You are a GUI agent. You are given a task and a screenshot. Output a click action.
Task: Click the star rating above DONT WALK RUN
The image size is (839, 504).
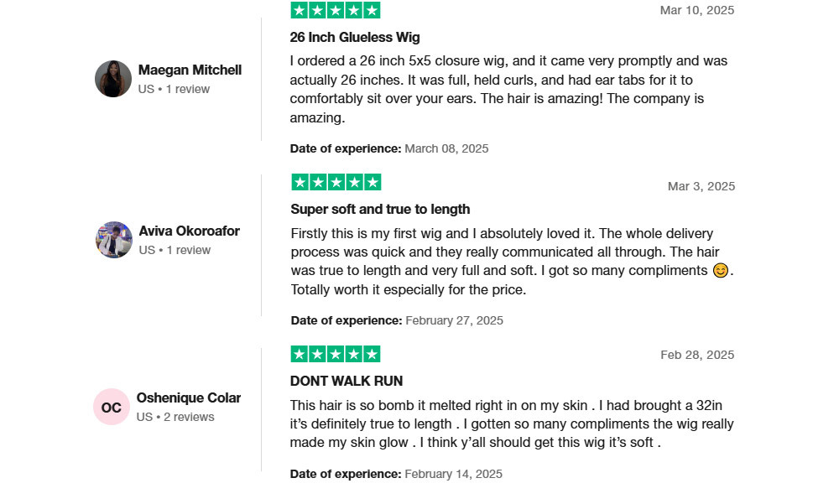336,354
